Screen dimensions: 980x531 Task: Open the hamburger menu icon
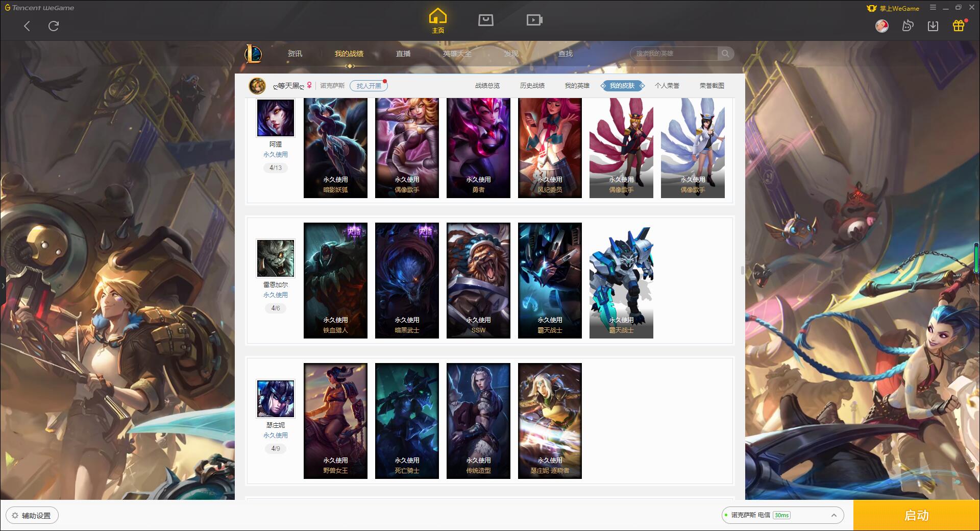pyautogui.click(x=933, y=8)
